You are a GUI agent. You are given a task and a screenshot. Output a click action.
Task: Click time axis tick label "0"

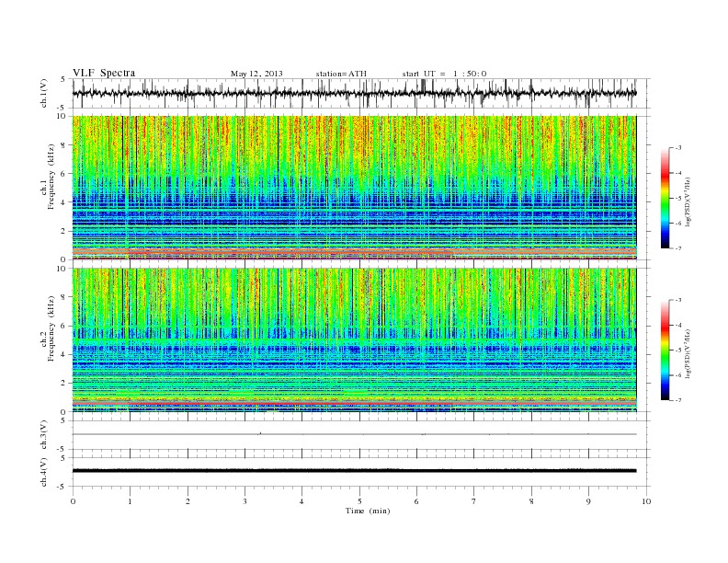(x=73, y=501)
